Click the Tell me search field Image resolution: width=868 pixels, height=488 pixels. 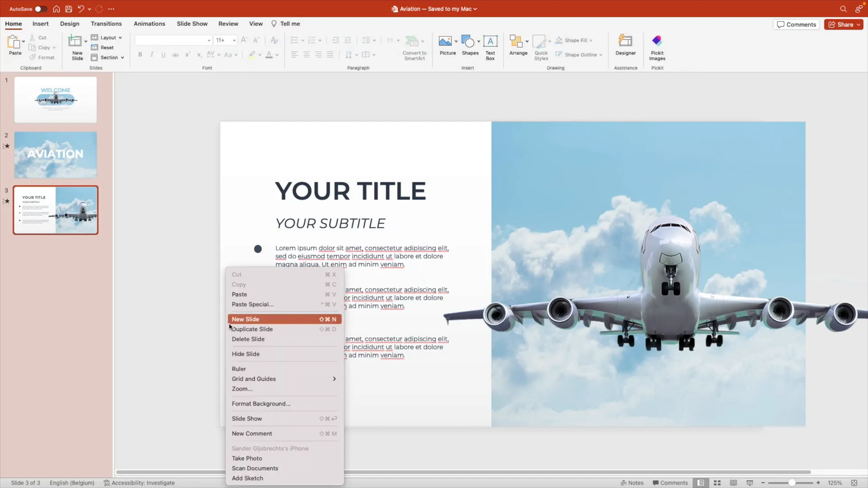[286, 23]
